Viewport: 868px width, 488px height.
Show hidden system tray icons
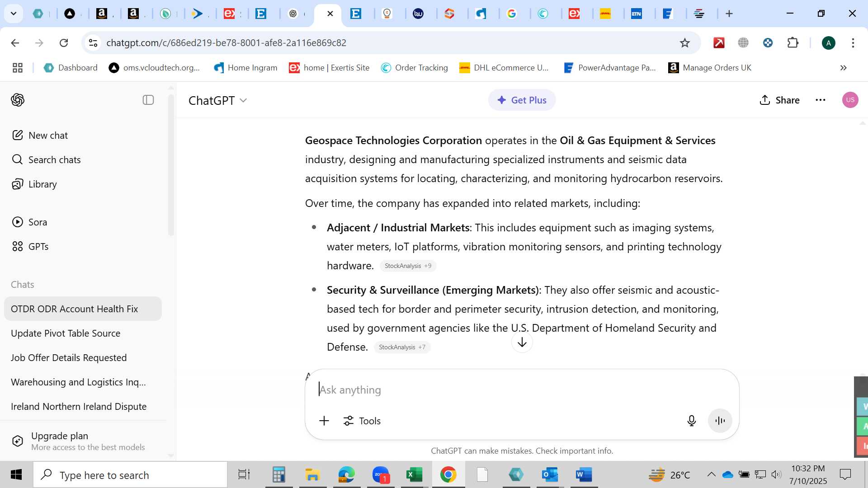pos(711,474)
